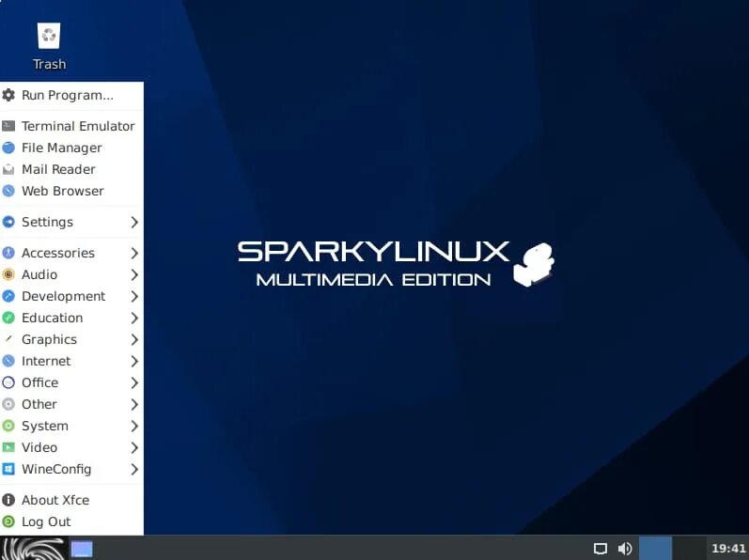Expand the Development submenu arrow
The width and height of the screenshot is (749, 560).
[134, 297]
